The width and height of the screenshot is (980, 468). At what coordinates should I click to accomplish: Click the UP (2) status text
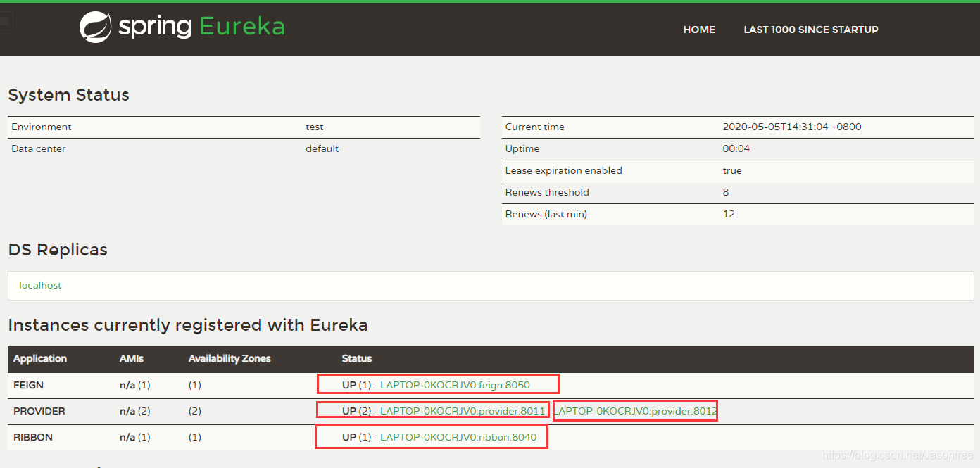[356, 411]
